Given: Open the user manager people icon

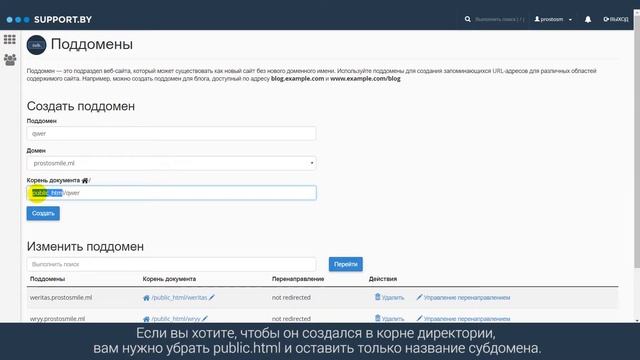Looking at the screenshot, I should [x=10, y=60].
